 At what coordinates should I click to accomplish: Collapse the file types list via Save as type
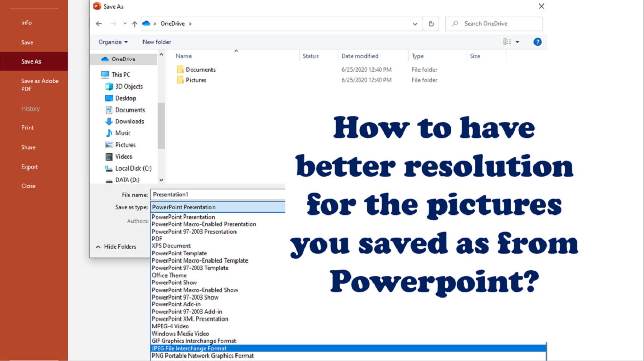pyautogui.click(x=218, y=207)
